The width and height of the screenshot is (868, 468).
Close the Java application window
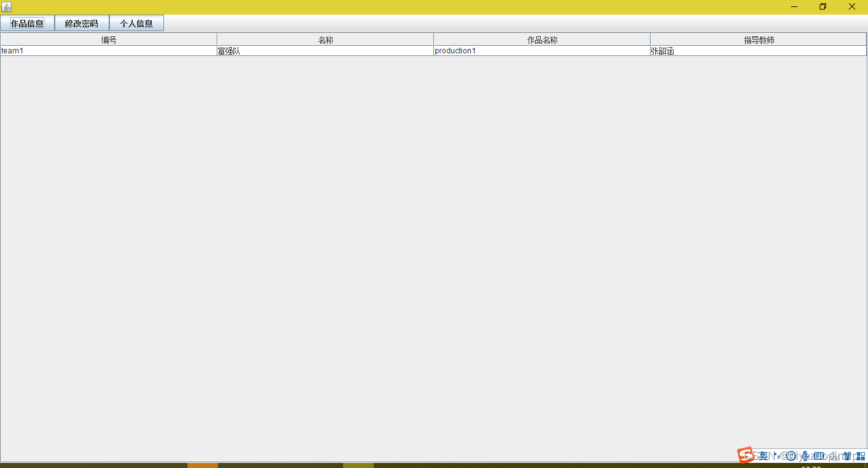pos(852,6)
